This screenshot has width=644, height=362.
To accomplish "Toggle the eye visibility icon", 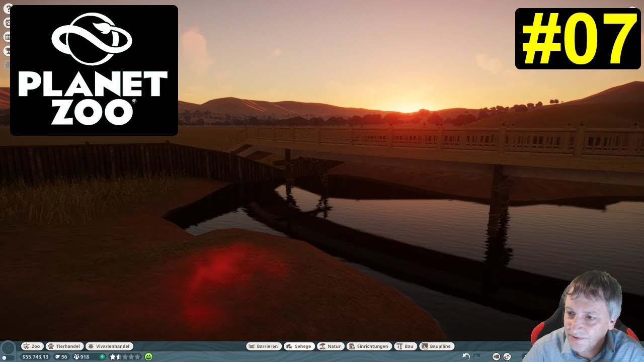I will (x=8, y=65).
